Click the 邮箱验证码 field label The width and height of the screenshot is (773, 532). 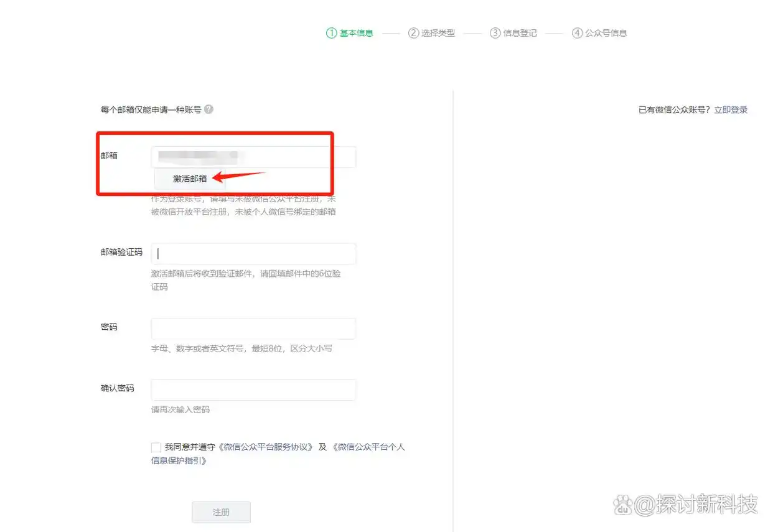(x=121, y=253)
